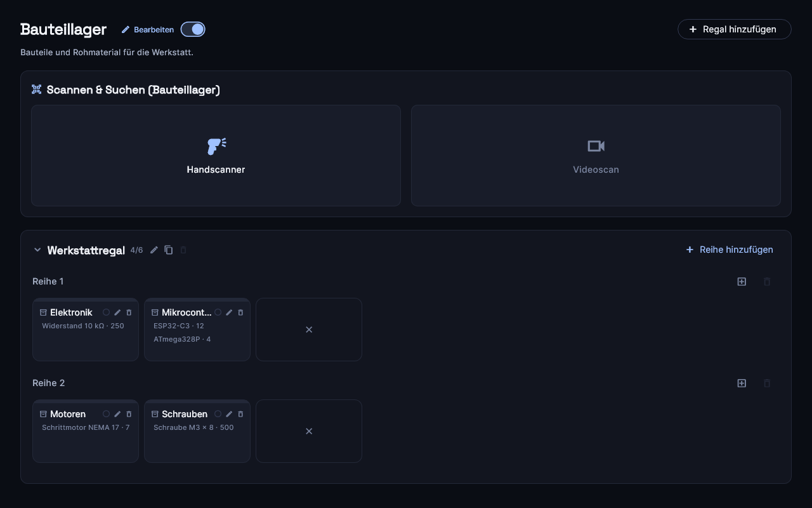812x508 pixels.
Task: Click the Regal hinzufügen button
Action: coord(734,29)
